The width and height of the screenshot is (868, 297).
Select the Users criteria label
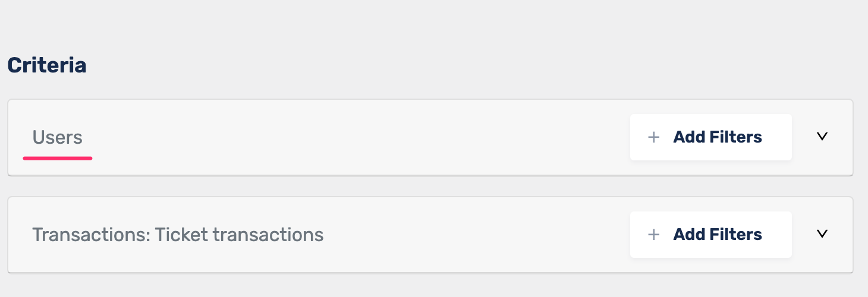coord(57,137)
